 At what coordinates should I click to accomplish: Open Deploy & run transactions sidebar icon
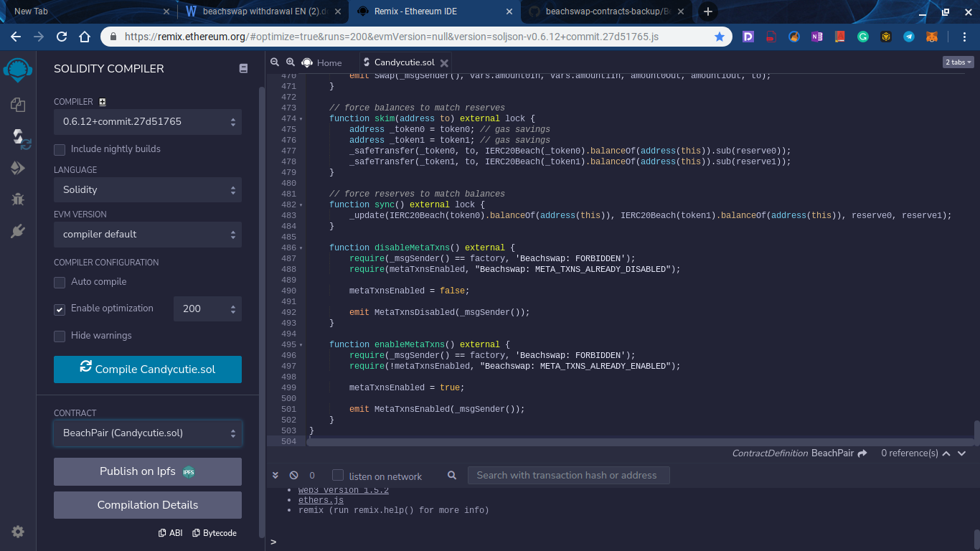(x=18, y=168)
